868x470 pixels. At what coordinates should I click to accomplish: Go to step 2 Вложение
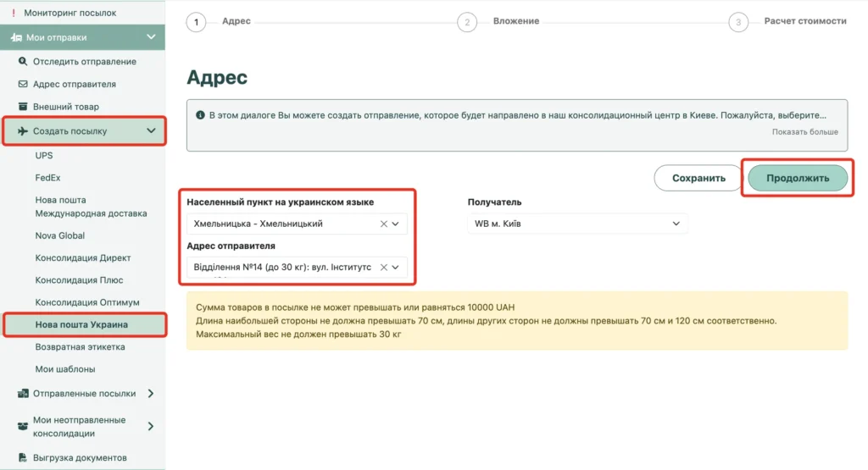point(498,22)
